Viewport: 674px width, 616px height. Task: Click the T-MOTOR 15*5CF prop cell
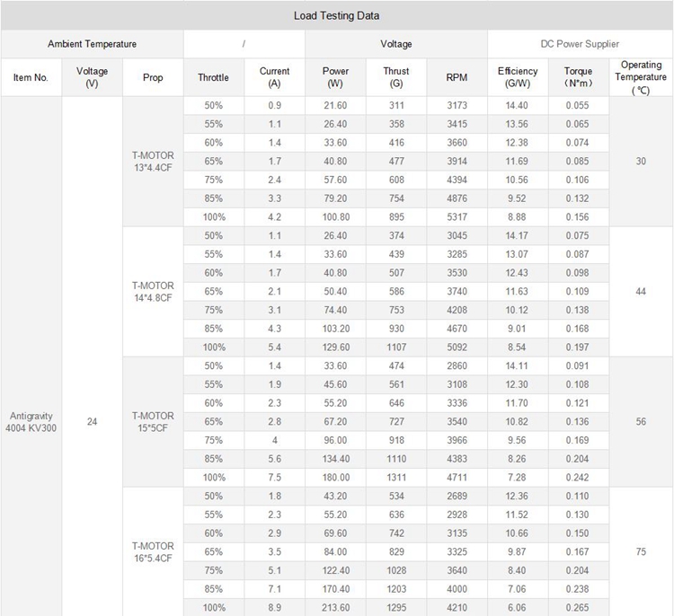[153, 422]
